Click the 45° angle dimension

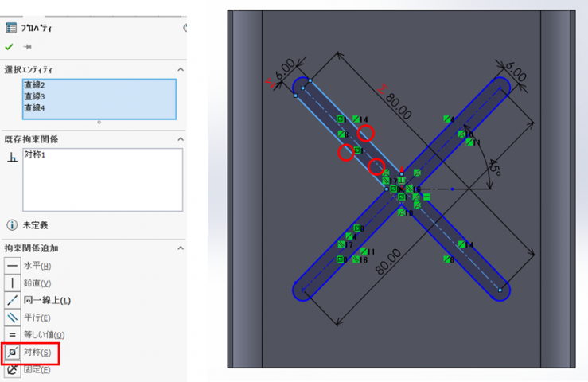(x=493, y=168)
